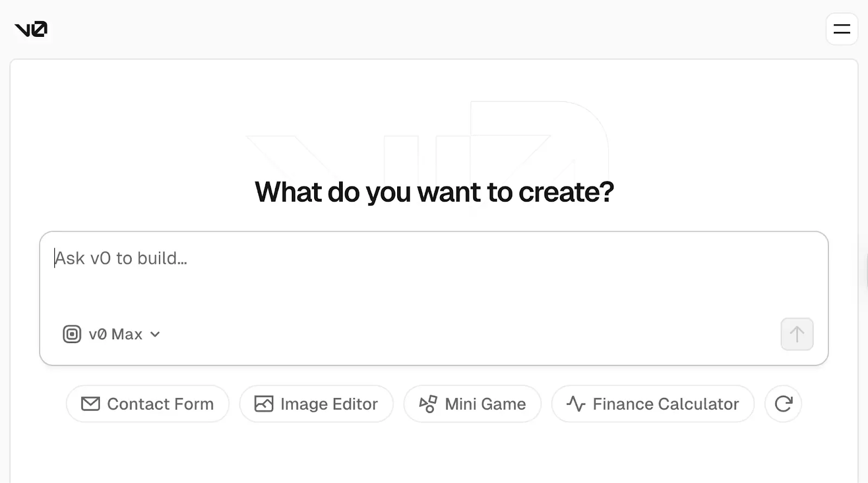Click the waveform icon on Finance Calculator chip
Viewport: 868px width, 483px height.
[575, 404]
